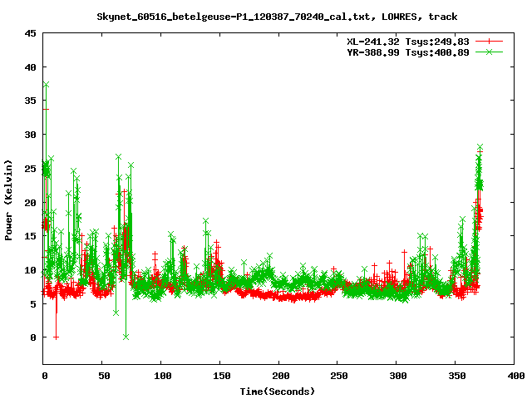This screenshot has width=532, height=399.
Task: Click the green YR legend line sample
Action: pyautogui.click(x=489, y=52)
